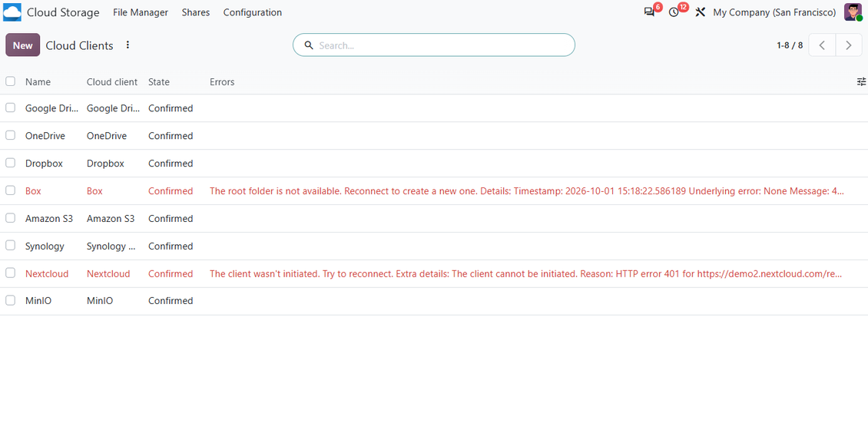Click Confirmed state in the OneDrive row
Viewport: 868px width, 430px height.
click(x=171, y=136)
